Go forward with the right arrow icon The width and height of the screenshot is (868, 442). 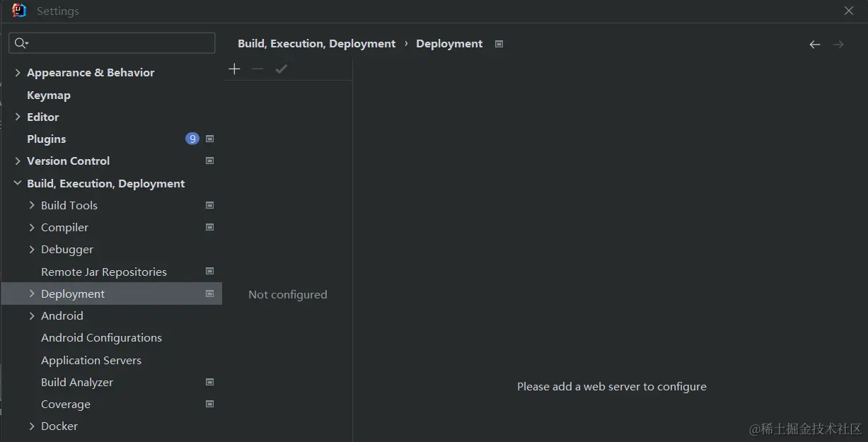point(838,45)
